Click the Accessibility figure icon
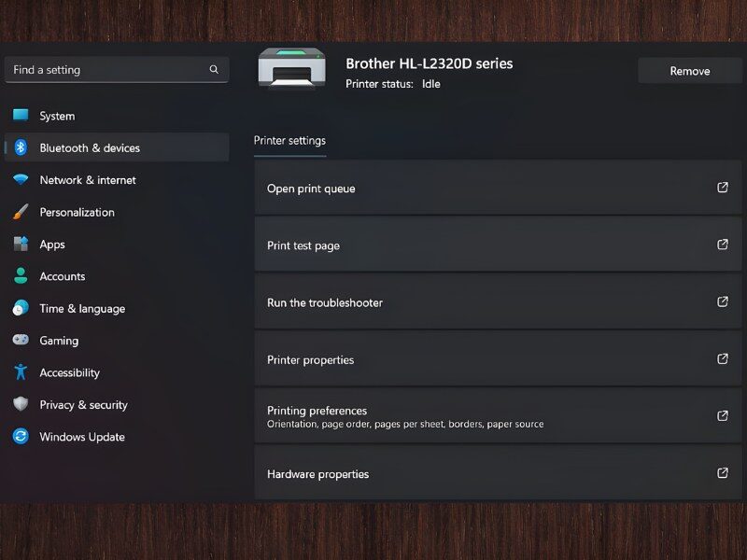The height and width of the screenshot is (560, 747). 21,372
